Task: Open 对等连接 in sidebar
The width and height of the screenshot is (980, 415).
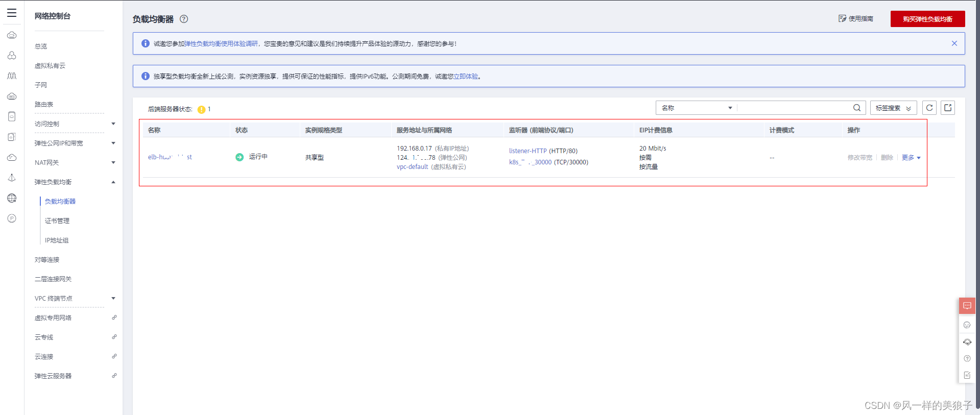Action: click(47, 260)
